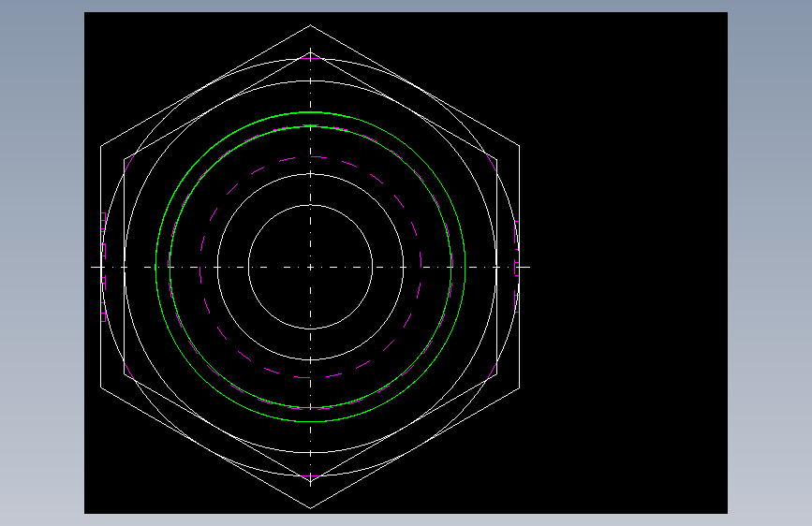Select the vertical centerline above the center circle
The image size is (812, 526).
tap(310, 129)
